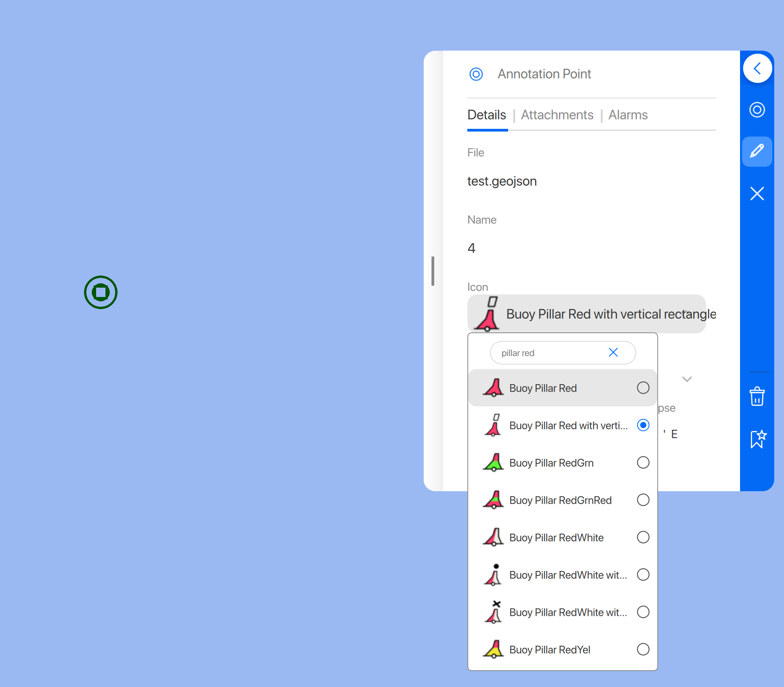
Task: Expand the chevron beside the icon list
Action: 687,379
